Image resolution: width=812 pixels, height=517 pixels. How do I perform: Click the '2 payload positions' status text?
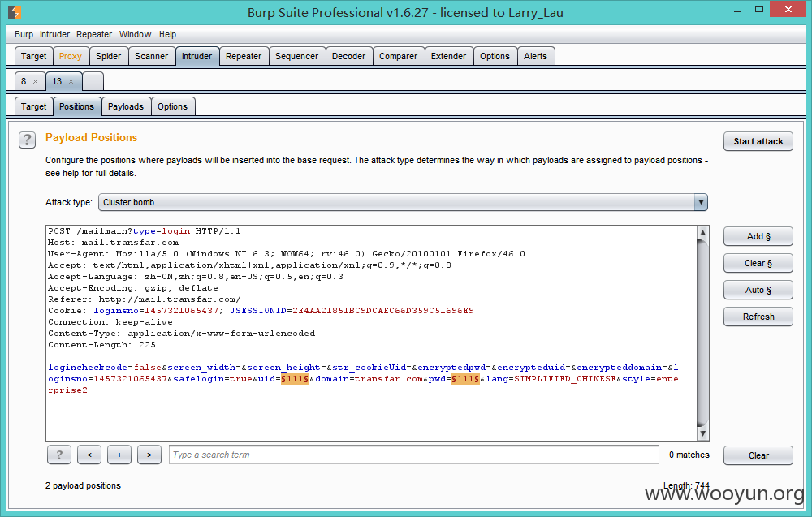pos(83,485)
